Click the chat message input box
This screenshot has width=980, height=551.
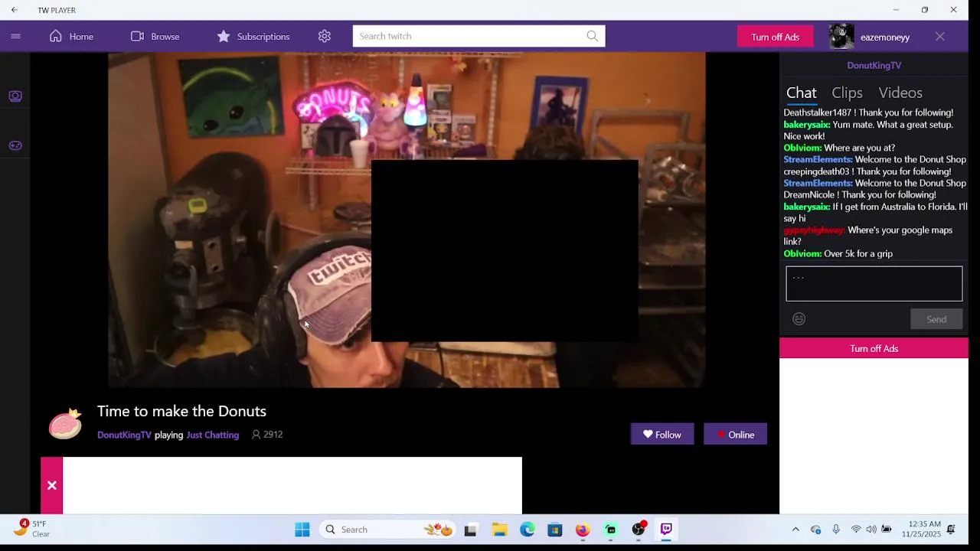874,284
